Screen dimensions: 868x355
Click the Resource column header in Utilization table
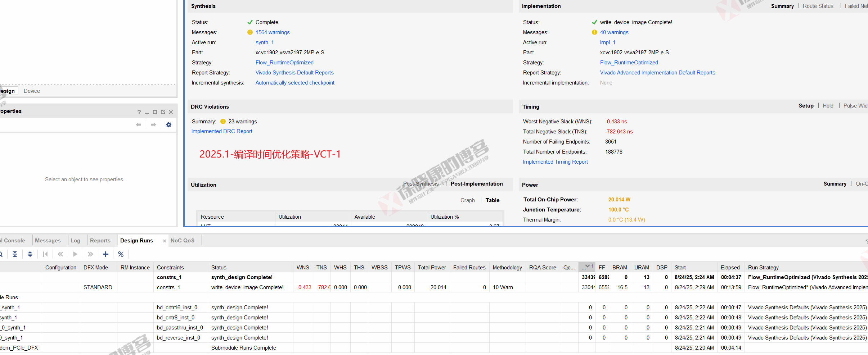(236, 217)
